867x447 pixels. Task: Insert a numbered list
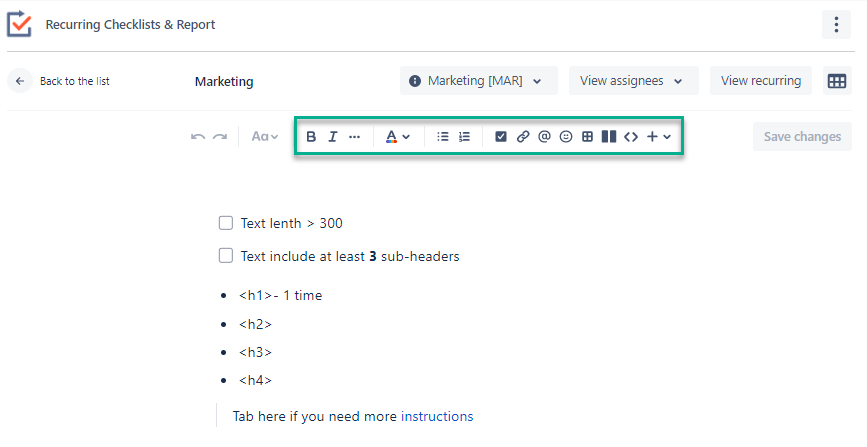[x=464, y=137]
